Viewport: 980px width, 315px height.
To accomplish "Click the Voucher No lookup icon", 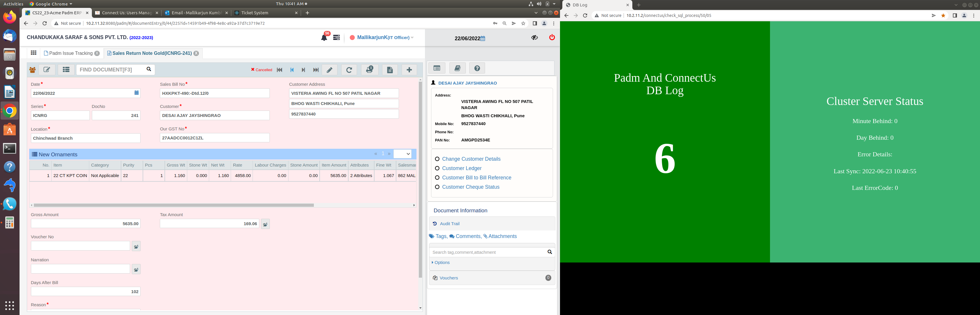I will pos(136,246).
